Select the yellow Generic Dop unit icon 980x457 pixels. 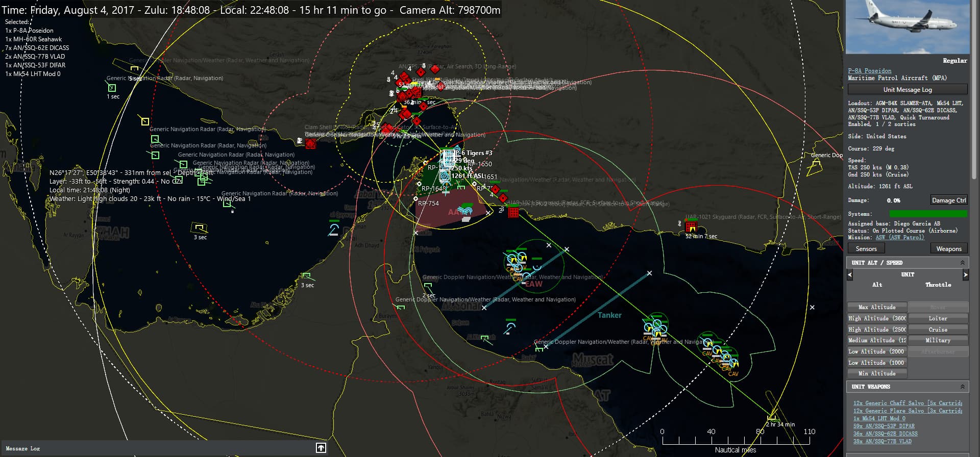pos(816,165)
